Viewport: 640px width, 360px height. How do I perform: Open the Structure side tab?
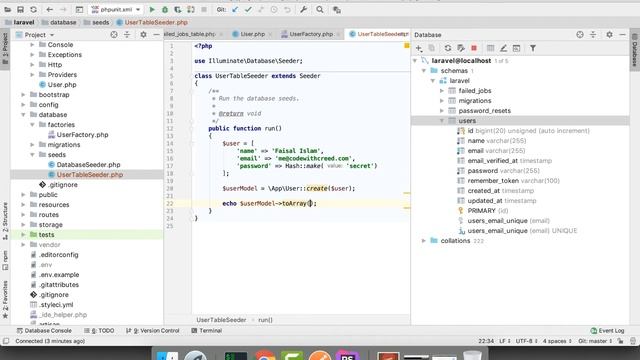point(5,220)
